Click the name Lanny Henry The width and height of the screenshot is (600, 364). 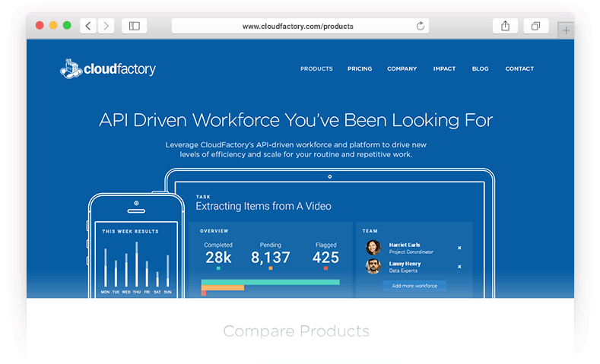(405, 264)
